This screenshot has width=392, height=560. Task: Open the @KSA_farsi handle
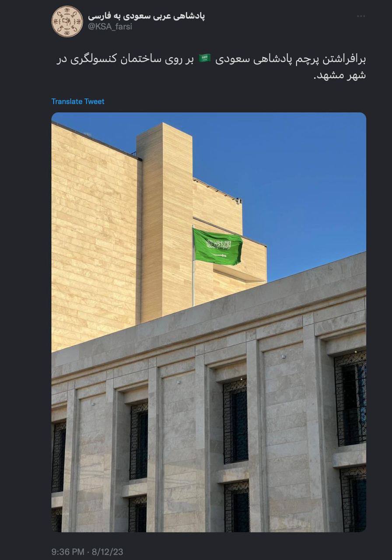point(110,27)
